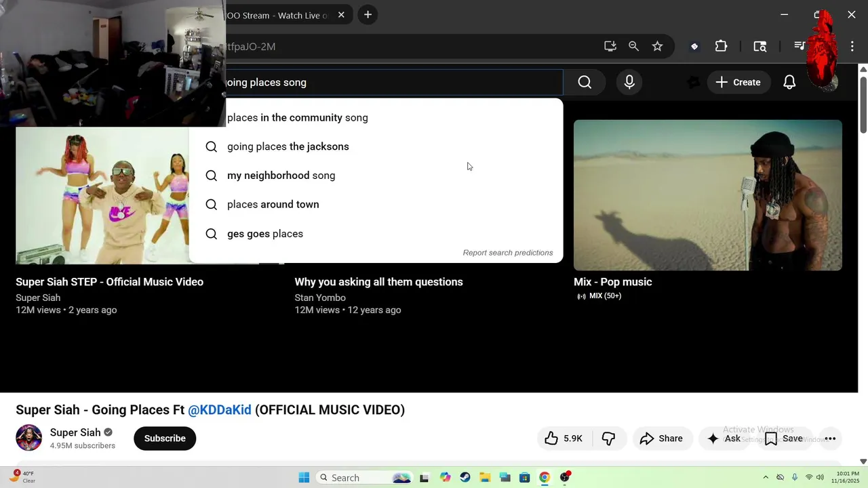This screenshot has width=868, height=488.
Task: Subscribe to Super Siah
Action: point(165,439)
